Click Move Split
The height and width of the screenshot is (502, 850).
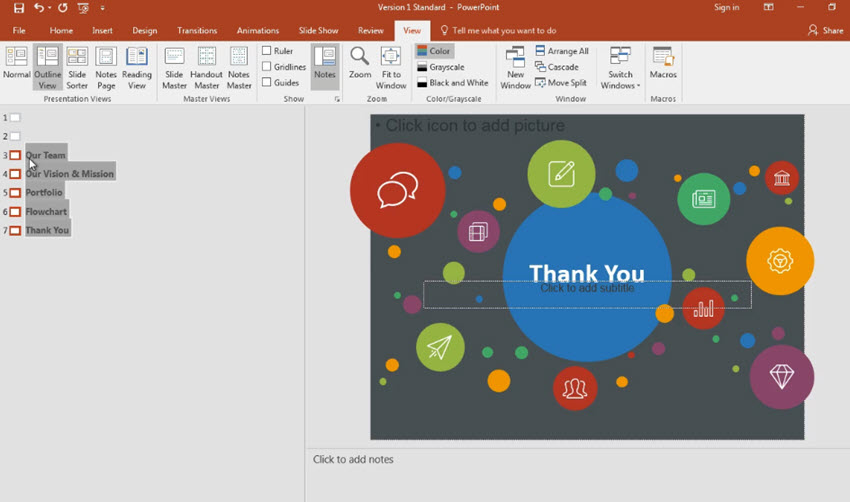coord(561,82)
